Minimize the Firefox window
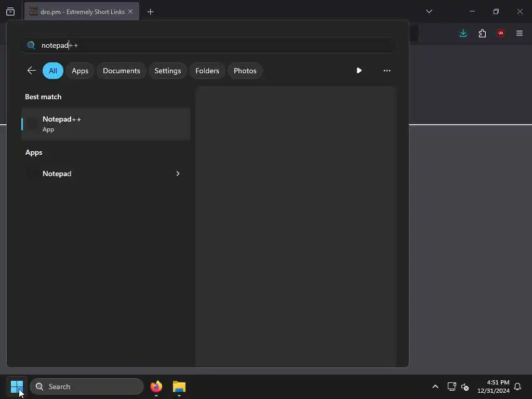Viewport: 532px width, 399px height. (472, 11)
